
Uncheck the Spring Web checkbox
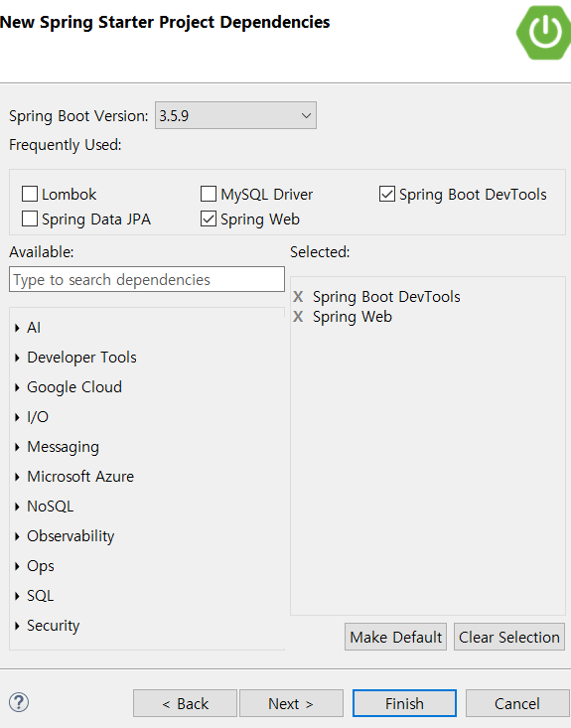pyautogui.click(x=209, y=218)
